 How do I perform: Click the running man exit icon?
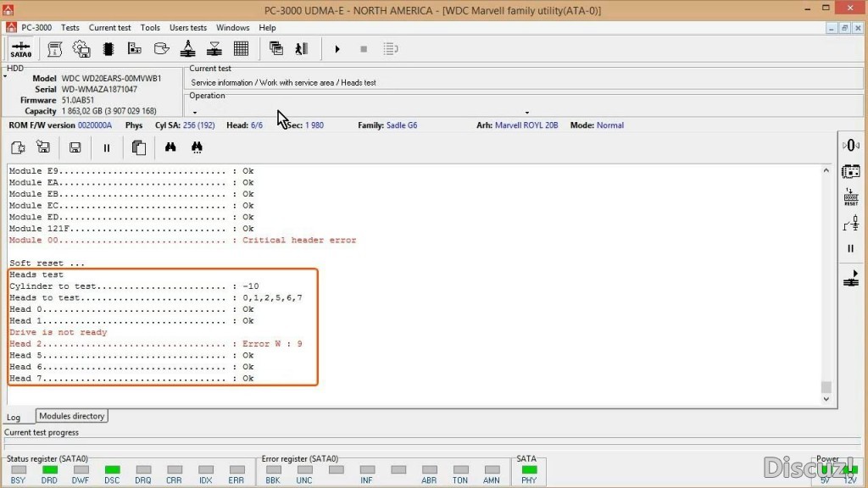click(x=302, y=49)
